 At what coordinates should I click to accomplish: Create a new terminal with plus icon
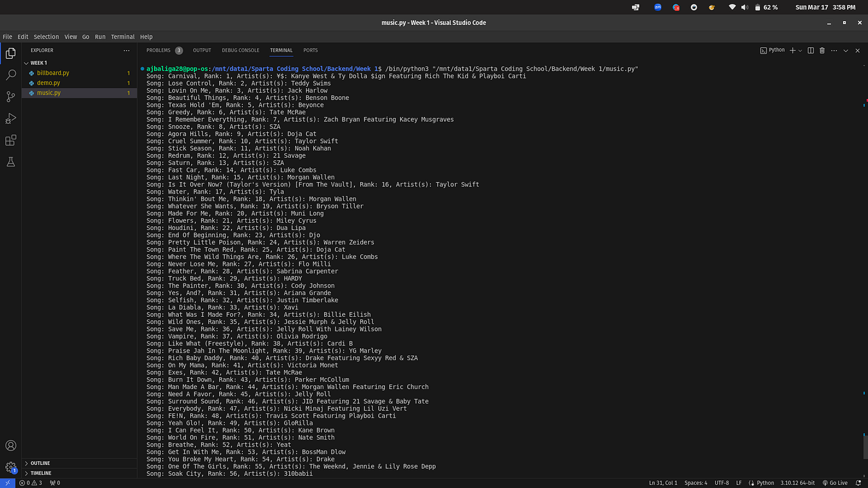pyautogui.click(x=793, y=50)
